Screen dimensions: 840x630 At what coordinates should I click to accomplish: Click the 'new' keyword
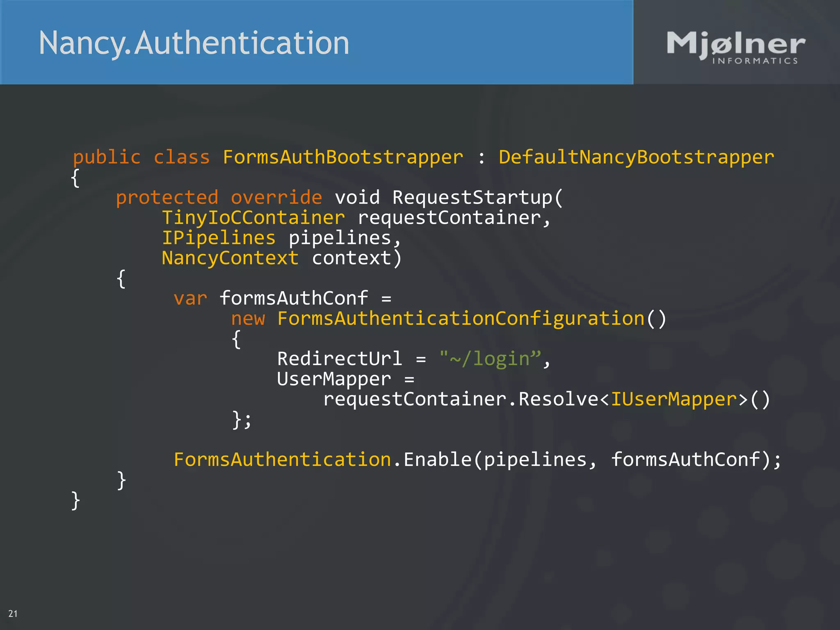pos(248,319)
